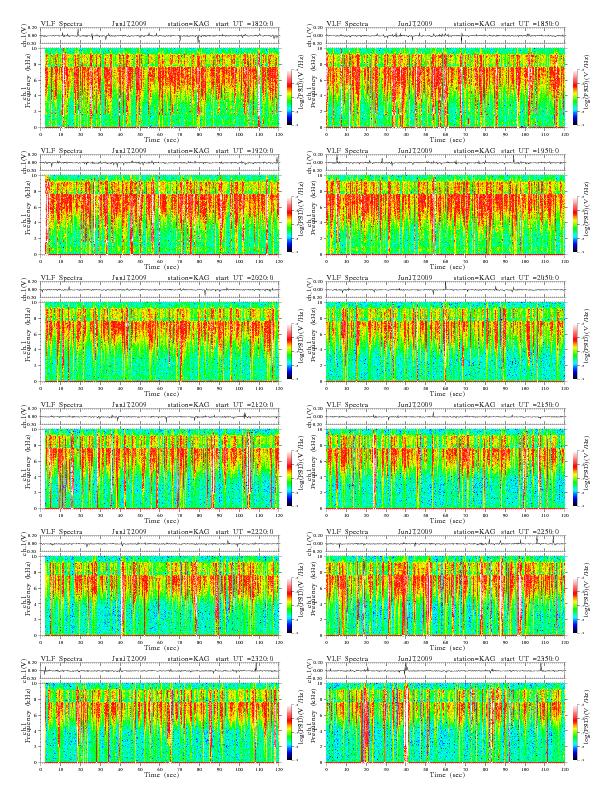Select the spectrogram starting UT 1950:0

tap(445, 215)
